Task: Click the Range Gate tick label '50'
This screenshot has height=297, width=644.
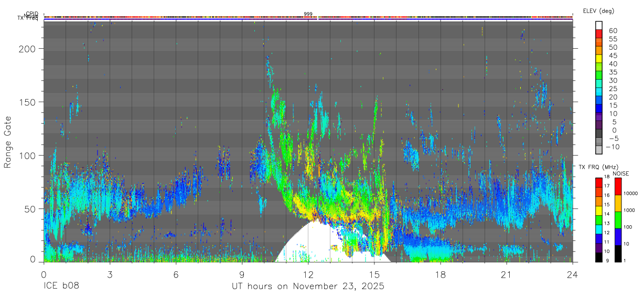Action: (x=31, y=209)
